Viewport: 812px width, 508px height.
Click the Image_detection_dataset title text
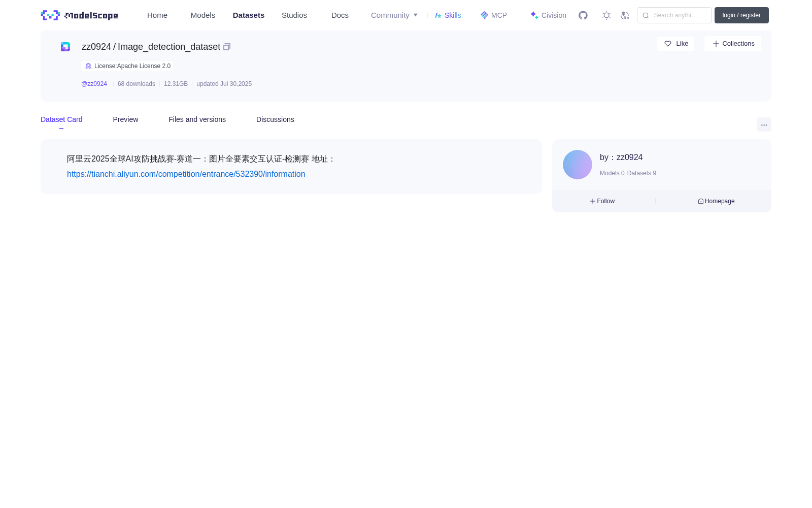pyautogui.click(x=169, y=47)
